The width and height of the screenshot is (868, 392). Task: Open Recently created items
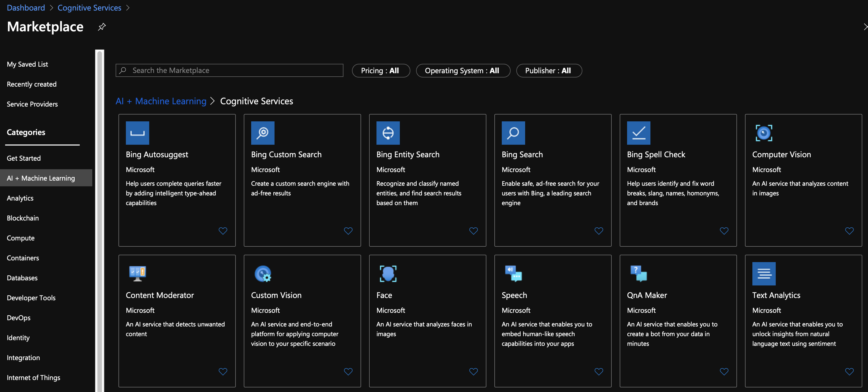coord(32,84)
